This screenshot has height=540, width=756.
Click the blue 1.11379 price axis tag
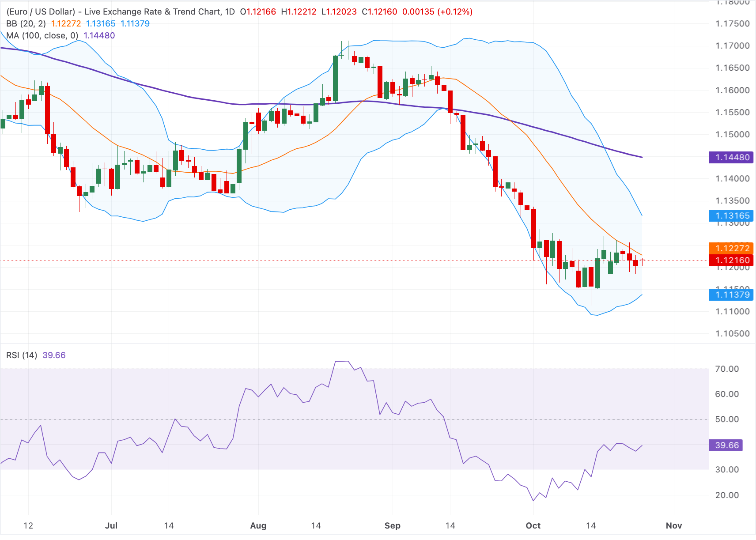(x=731, y=295)
